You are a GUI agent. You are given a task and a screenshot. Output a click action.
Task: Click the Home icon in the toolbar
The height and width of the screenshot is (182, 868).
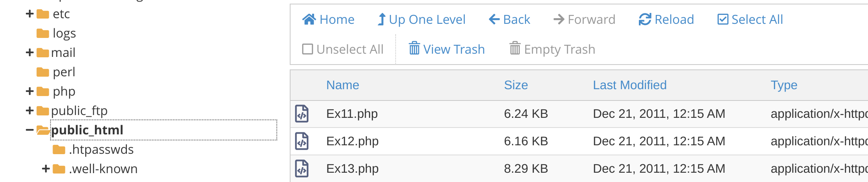309,19
